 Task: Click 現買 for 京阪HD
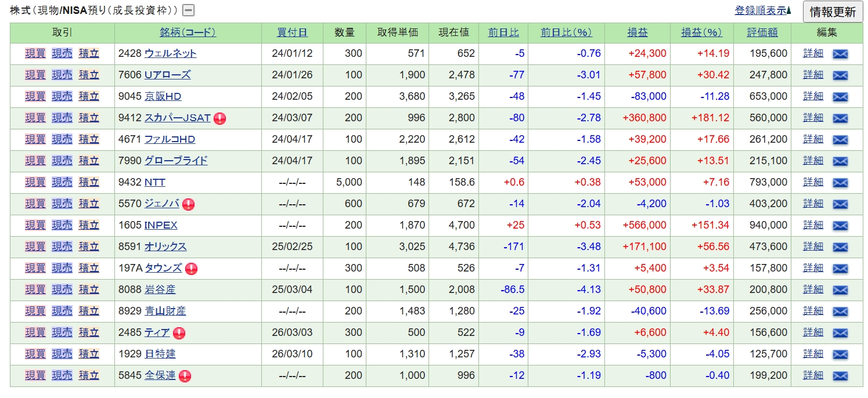tap(35, 96)
